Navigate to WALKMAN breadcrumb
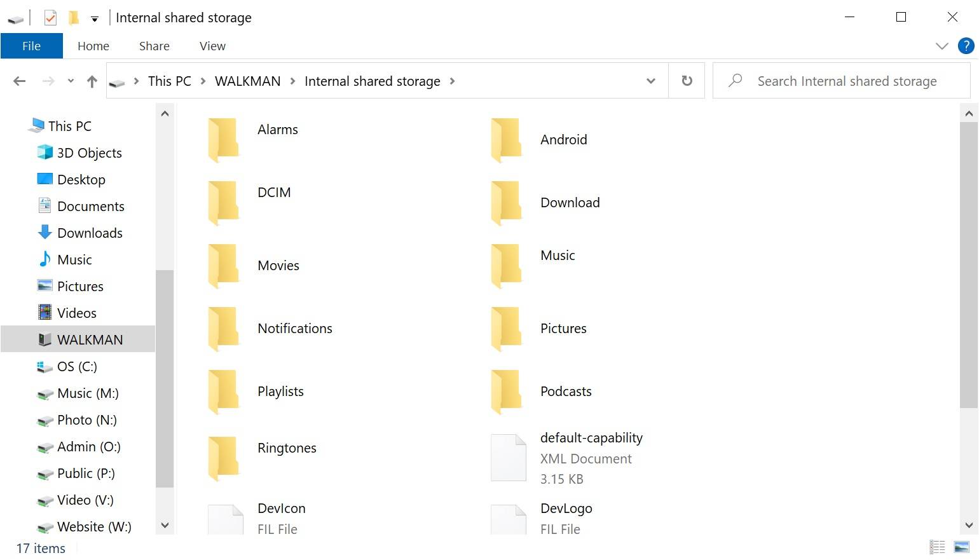 click(248, 81)
